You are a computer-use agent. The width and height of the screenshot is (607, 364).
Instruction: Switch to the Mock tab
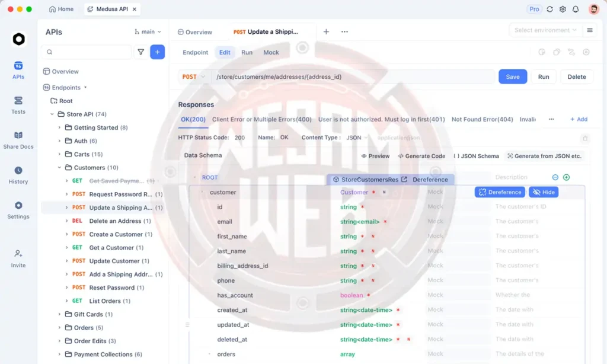tap(271, 52)
